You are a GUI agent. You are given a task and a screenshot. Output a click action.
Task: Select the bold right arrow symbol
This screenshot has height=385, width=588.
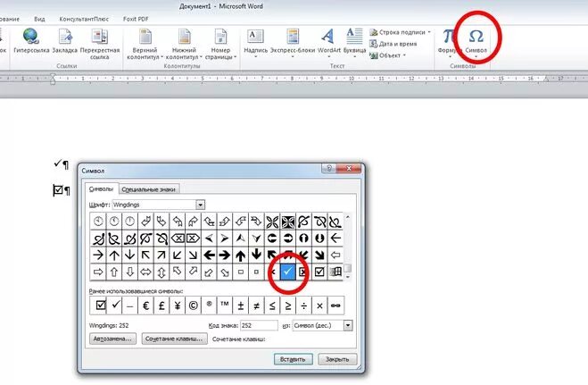225,255
